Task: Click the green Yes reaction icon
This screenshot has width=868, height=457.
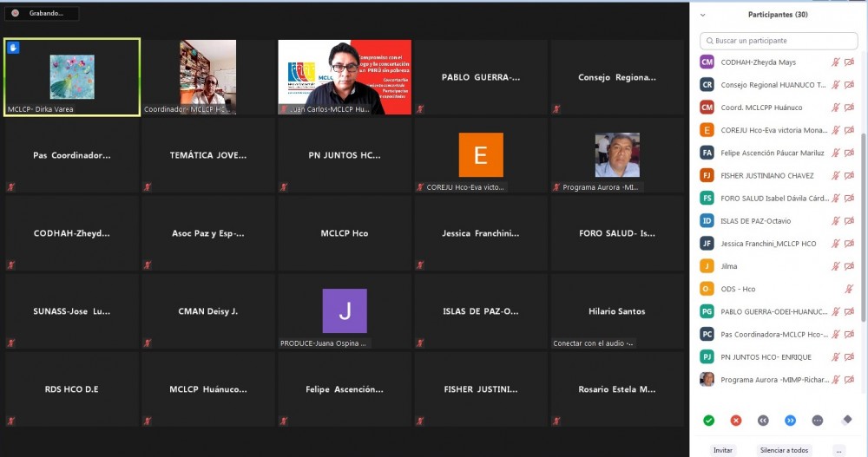Action: coord(708,421)
